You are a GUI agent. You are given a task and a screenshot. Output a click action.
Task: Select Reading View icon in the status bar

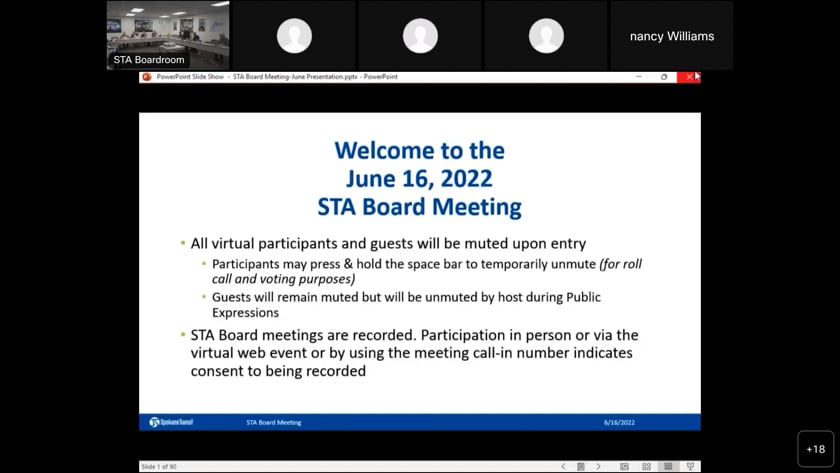(668, 466)
